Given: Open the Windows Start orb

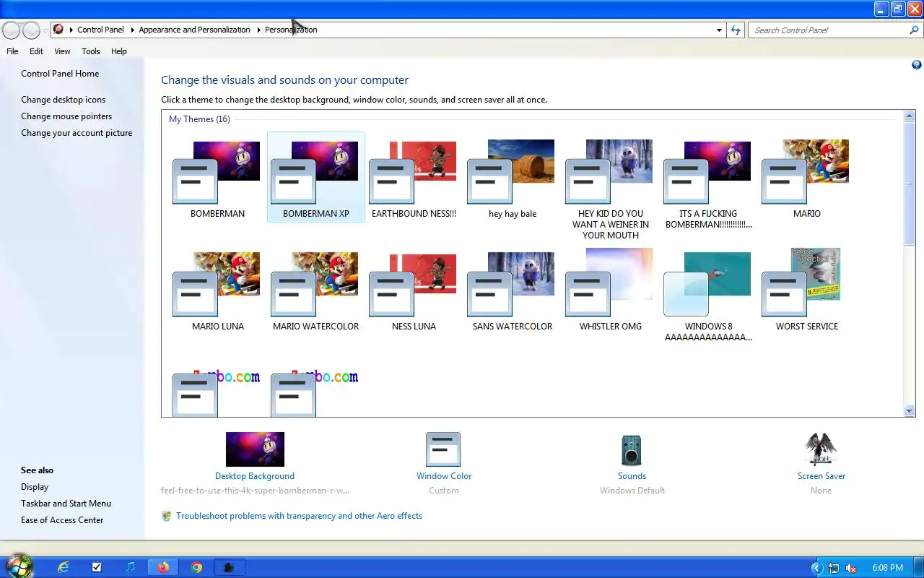Looking at the screenshot, I should pyautogui.click(x=19, y=566).
